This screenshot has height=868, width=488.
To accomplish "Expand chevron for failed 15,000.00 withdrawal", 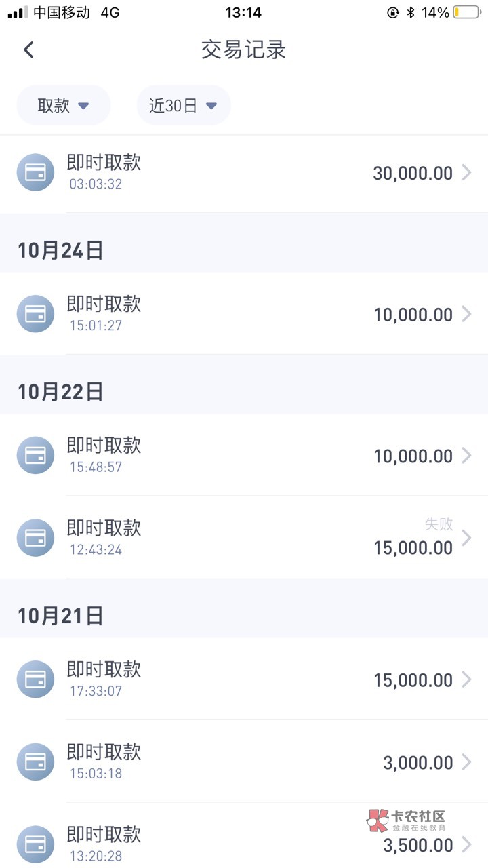I will point(466,538).
